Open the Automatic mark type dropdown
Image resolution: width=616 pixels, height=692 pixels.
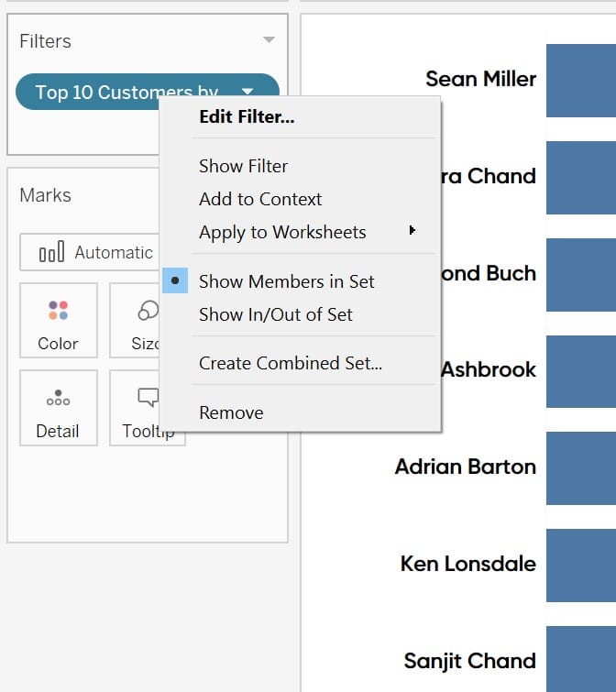click(x=90, y=252)
